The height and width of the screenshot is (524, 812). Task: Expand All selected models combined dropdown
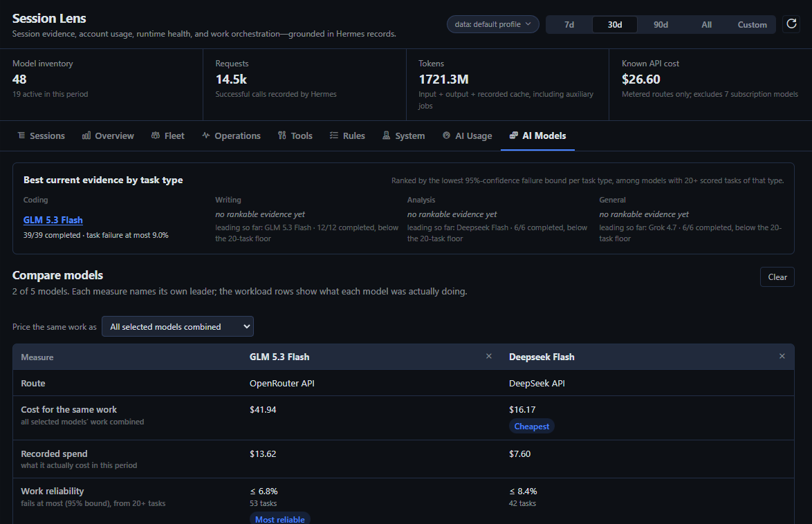click(178, 327)
